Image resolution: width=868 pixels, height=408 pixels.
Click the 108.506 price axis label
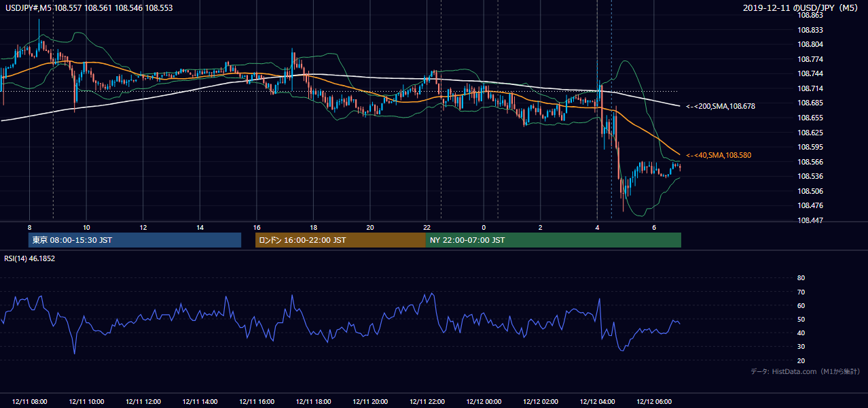(811, 191)
